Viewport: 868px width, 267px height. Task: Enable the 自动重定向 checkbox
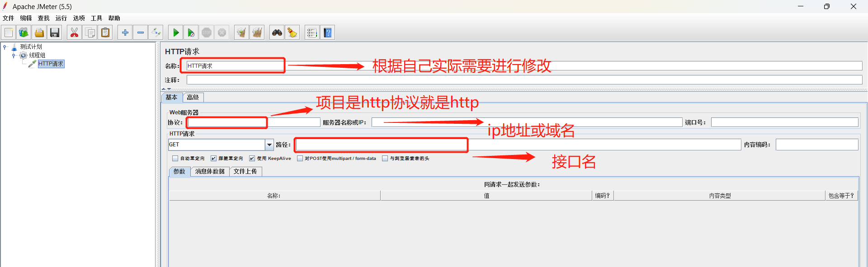pos(175,159)
